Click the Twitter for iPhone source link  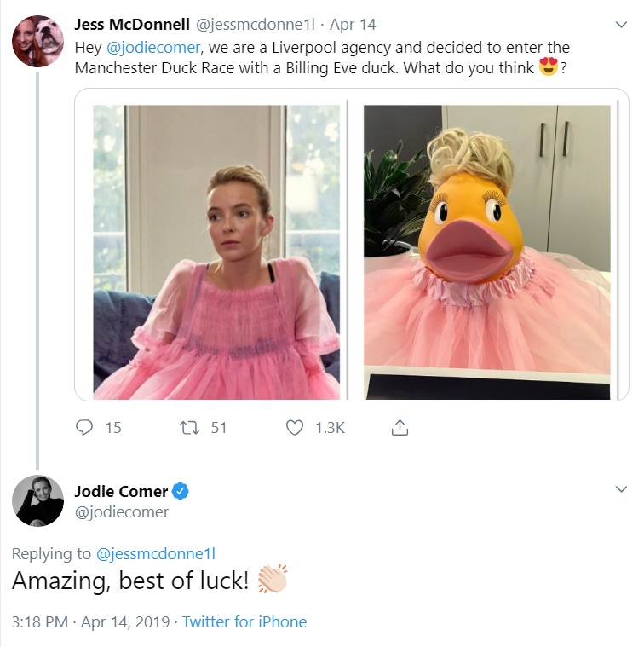coord(244,621)
